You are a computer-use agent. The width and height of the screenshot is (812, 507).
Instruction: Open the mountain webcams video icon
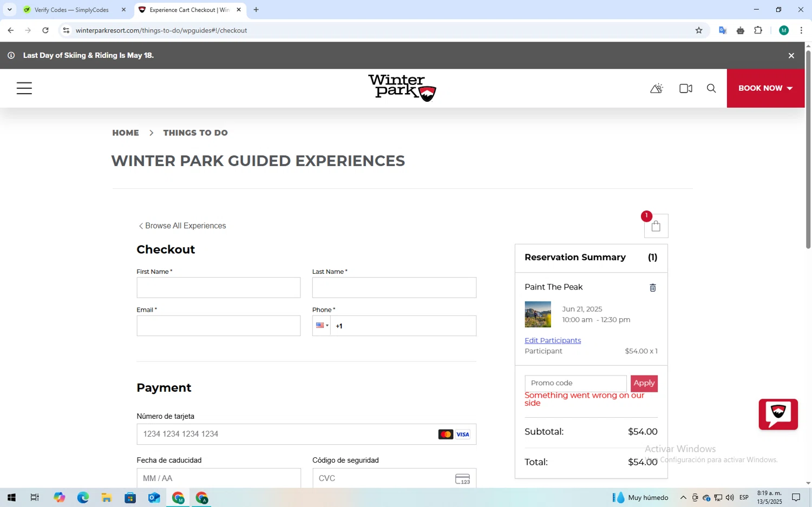[x=686, y=88]
